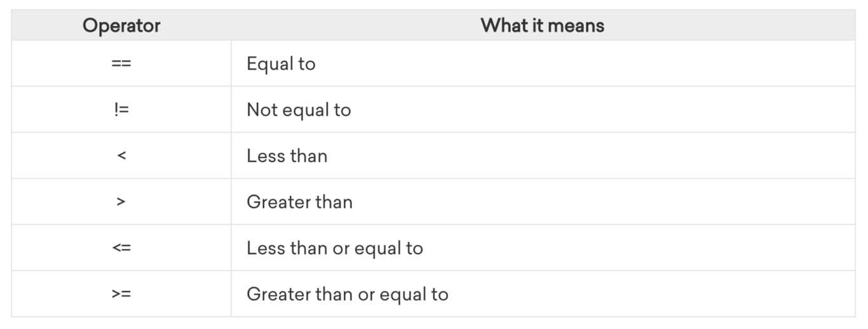The height and width of the screenshot is (329, 868).
Task: Click the 'Equal to' description text
Action: tap(281, 64)
